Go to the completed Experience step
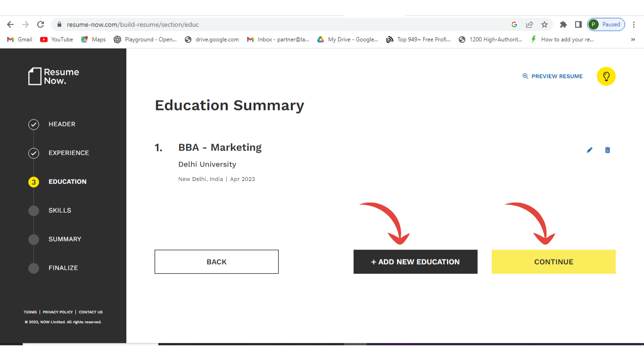The width and height of the screenshot is (644, 362). click(x=68, y=153)
